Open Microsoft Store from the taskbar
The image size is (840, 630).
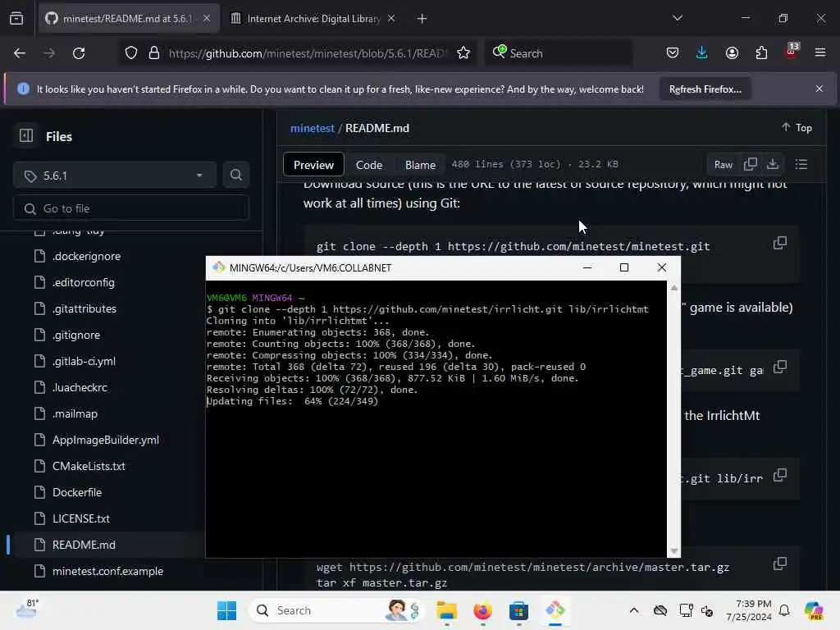point(518,610)
